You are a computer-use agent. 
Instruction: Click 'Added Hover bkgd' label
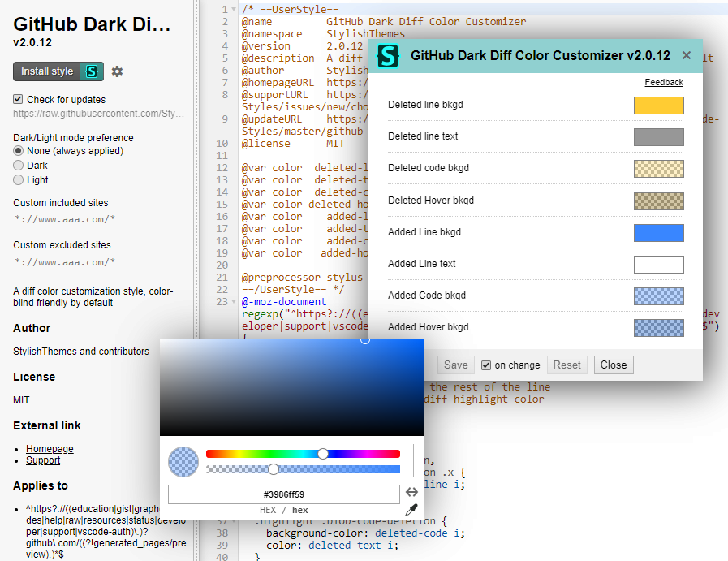click(428, 327)
